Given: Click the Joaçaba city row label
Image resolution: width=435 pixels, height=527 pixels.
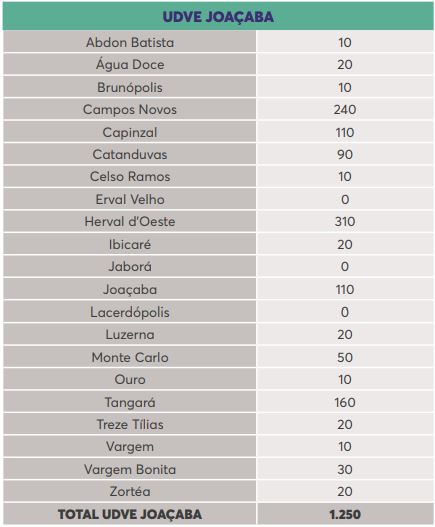Looking at the screenshot, I should 130,289.
